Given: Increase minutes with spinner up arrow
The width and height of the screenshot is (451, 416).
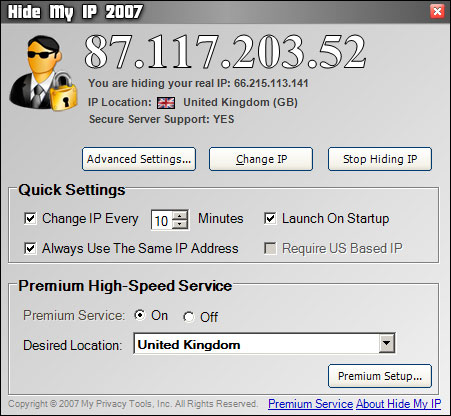Looking at the screenshot, I should coord(180,215).
